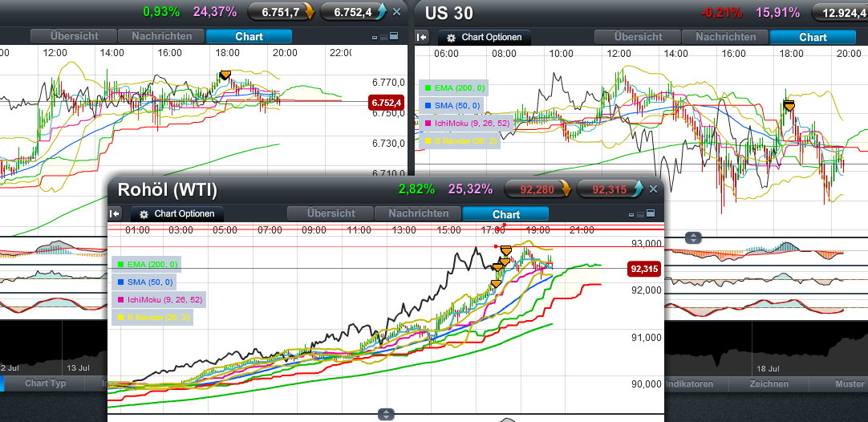
Task: Open Indikatoren toolbar menu
Action: pyautogui.click(x=696, y=383)
